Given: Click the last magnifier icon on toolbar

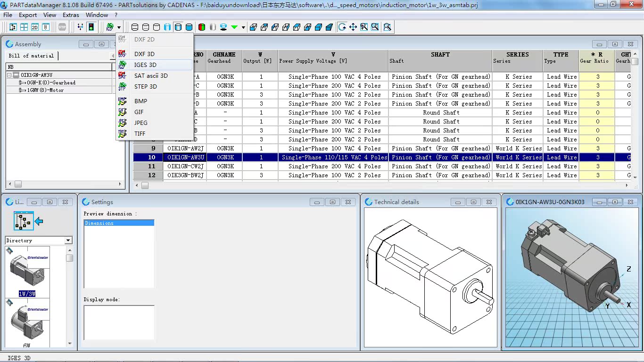Looking at the screenshot, I should [387, 27].
